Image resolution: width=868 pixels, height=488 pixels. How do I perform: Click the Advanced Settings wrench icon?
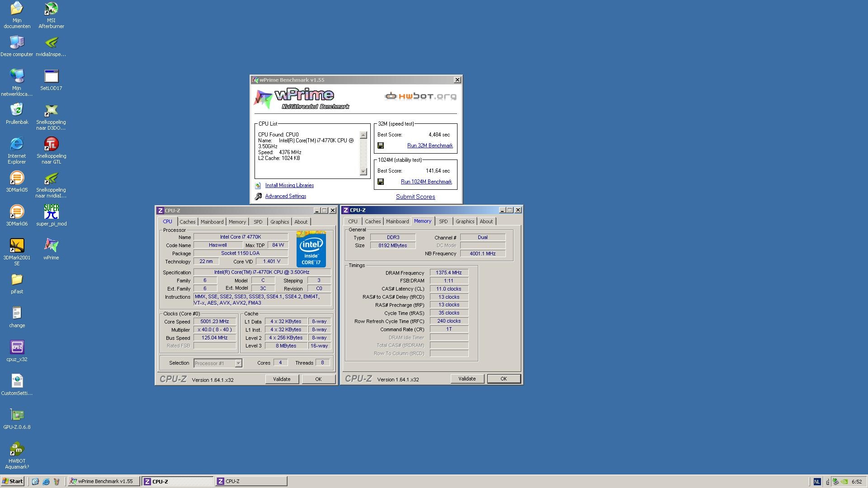point(258,197)
